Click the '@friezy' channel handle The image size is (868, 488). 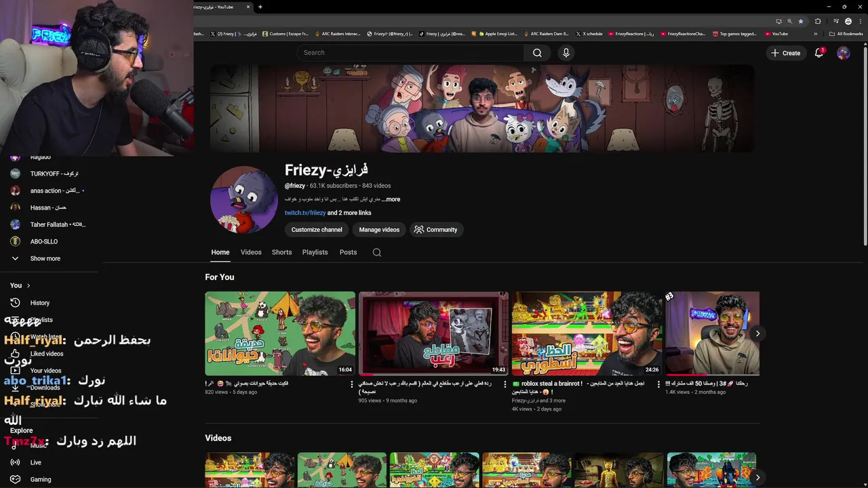pos(294,186)
